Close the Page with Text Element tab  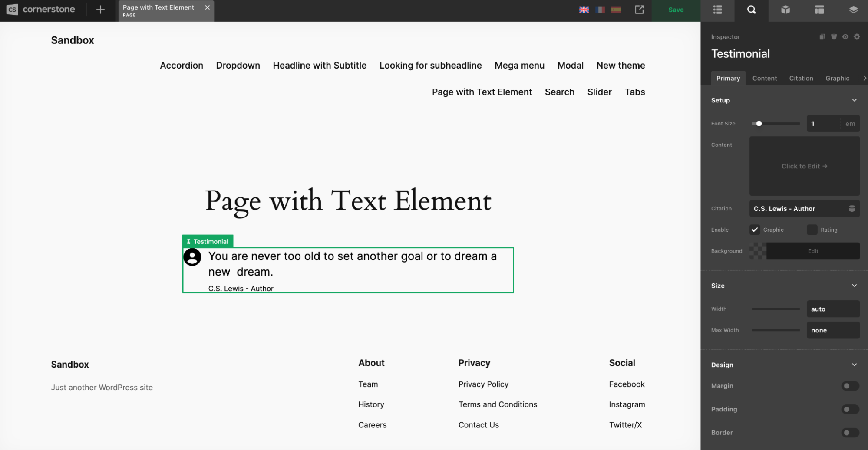click(x=207, y=7)
